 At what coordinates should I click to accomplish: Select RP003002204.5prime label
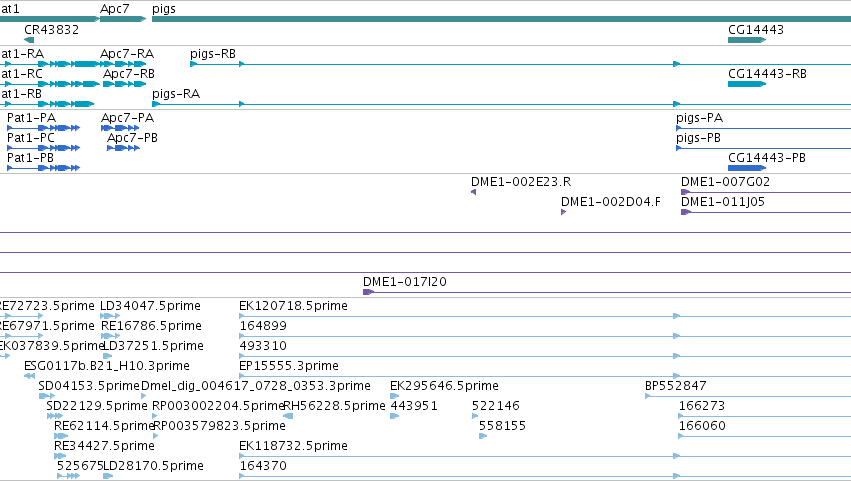(x=218, y=406)
